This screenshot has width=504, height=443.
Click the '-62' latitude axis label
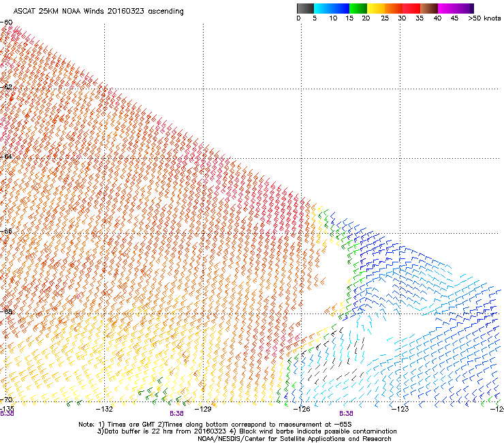(6, 87)
